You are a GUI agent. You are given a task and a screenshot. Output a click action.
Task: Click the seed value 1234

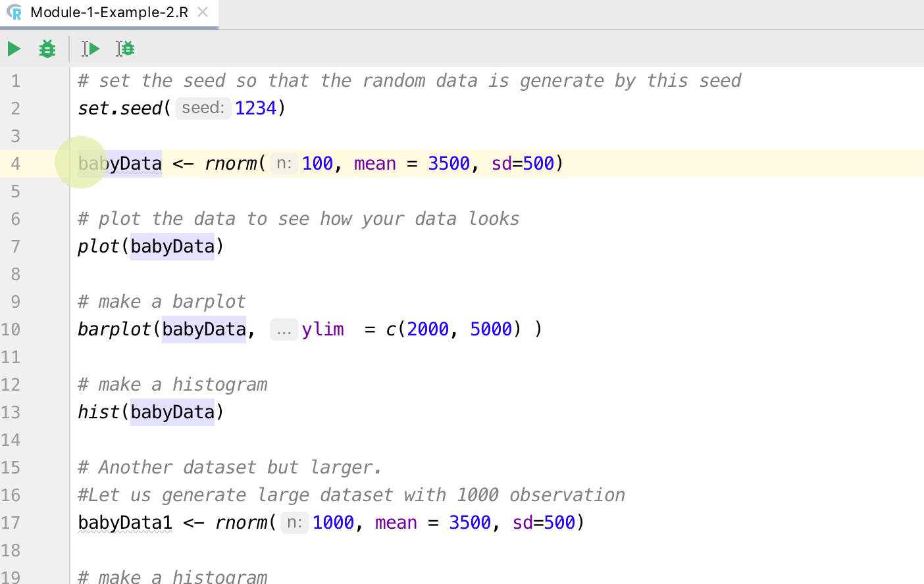[255, 108]
